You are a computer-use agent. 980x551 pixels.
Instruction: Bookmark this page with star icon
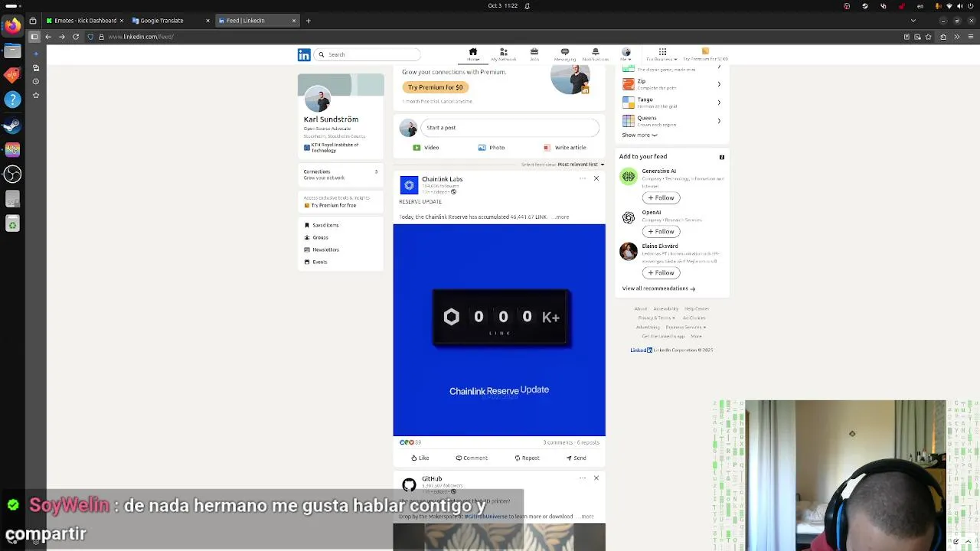(929, 37)
